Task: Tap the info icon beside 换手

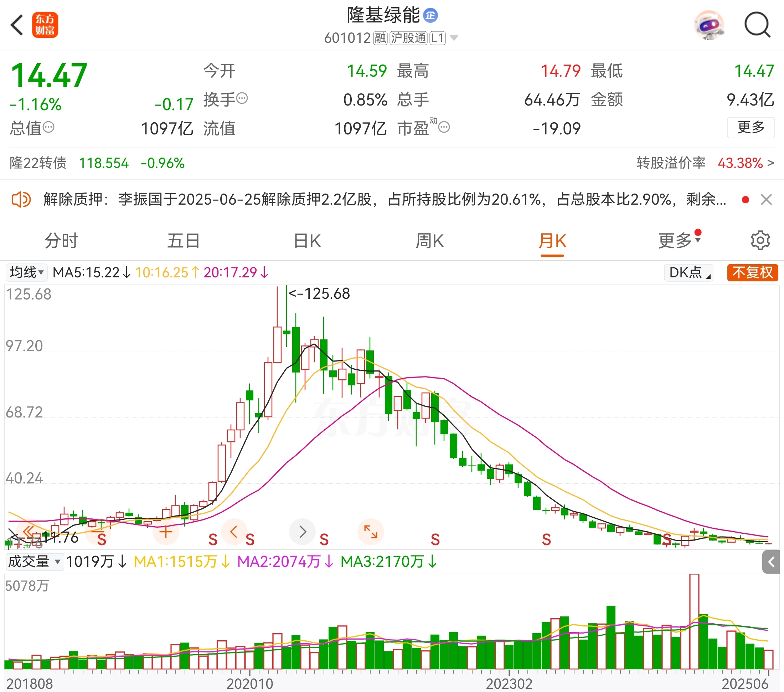Action: click(242, 99)
